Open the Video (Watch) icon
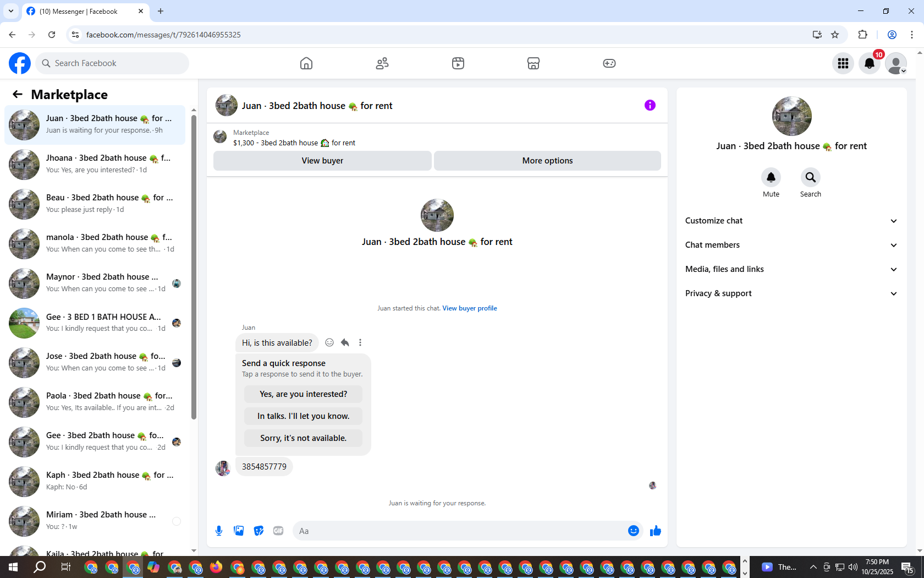Viewport: 924px width, 578px height. pos(458,63)
